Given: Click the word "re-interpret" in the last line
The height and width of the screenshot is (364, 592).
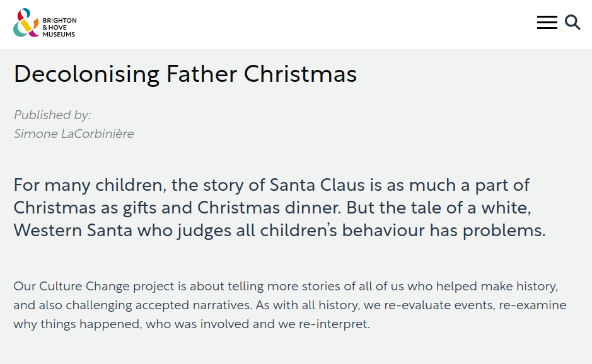Looking at the screenshot, I should coord(337,325).
